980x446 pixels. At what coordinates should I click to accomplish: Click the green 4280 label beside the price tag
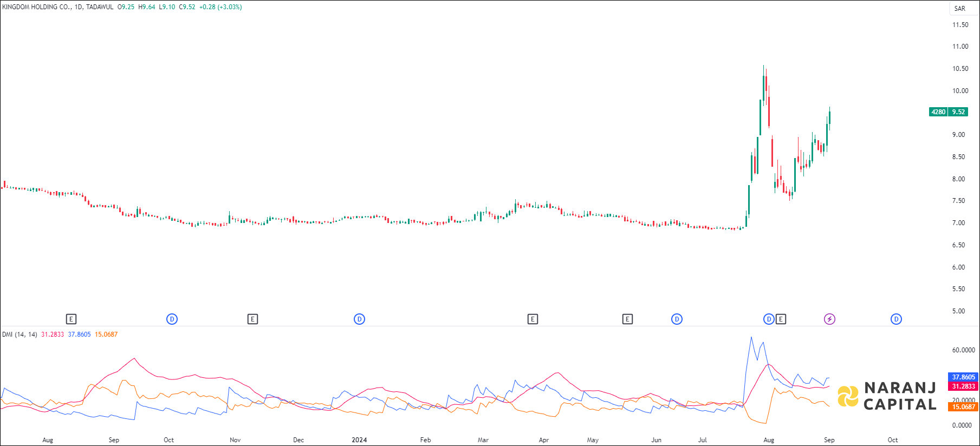(x=938, y=112)
